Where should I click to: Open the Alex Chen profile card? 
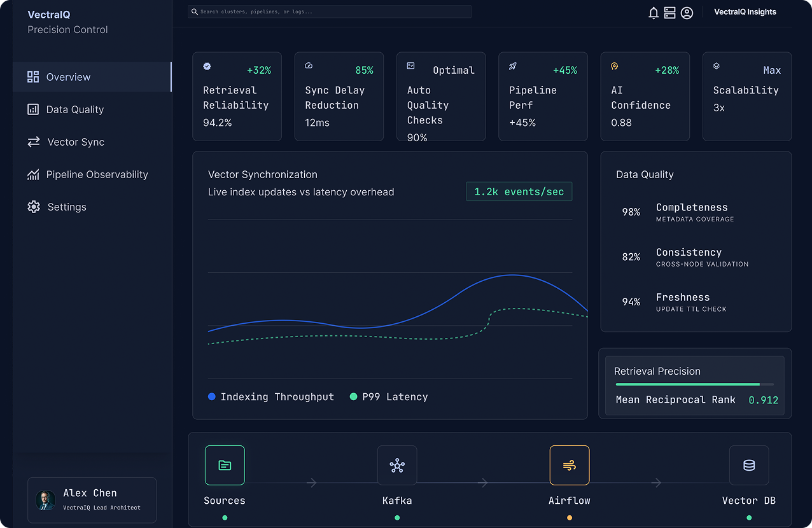92,500
